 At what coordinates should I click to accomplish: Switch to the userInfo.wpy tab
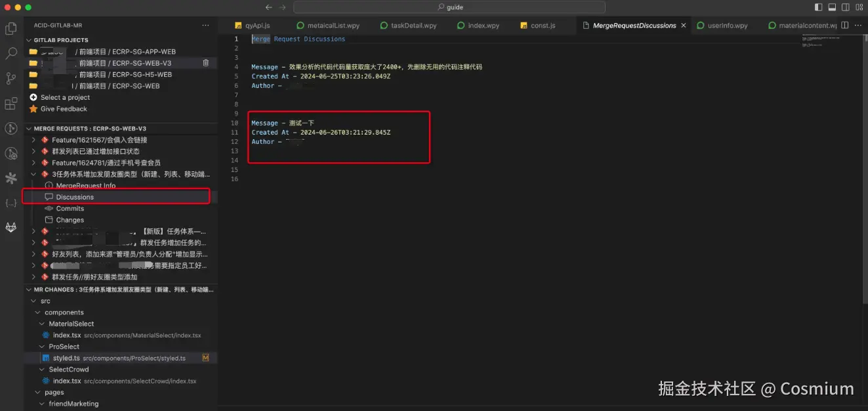pyautogui.click(x=723, y=26)
